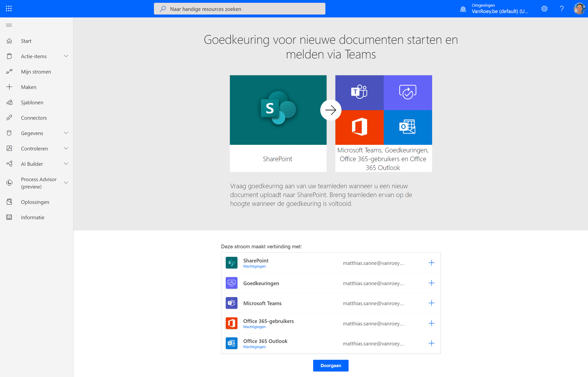
Task: Click the SharePoint connection row icon
Action: tap(232, 263)
